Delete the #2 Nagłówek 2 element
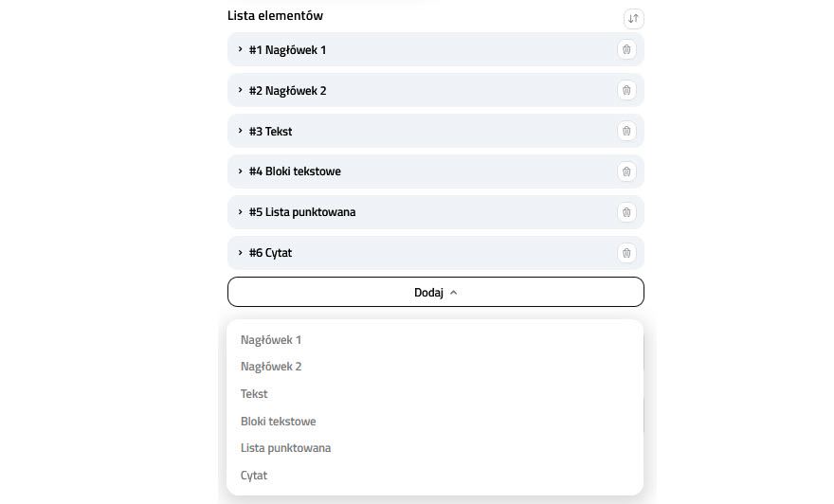The width and height of the screenshot is (834, 504). coord(625,90)
